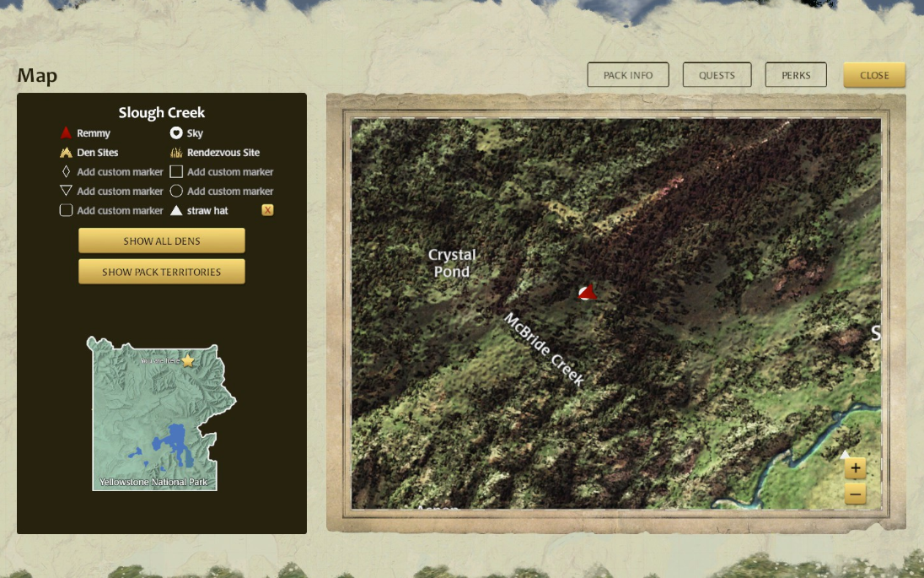Image resolution: width=924 pixels, height=578 pixels.
Task: Click the Sky legend label
Action: (195, 133)
